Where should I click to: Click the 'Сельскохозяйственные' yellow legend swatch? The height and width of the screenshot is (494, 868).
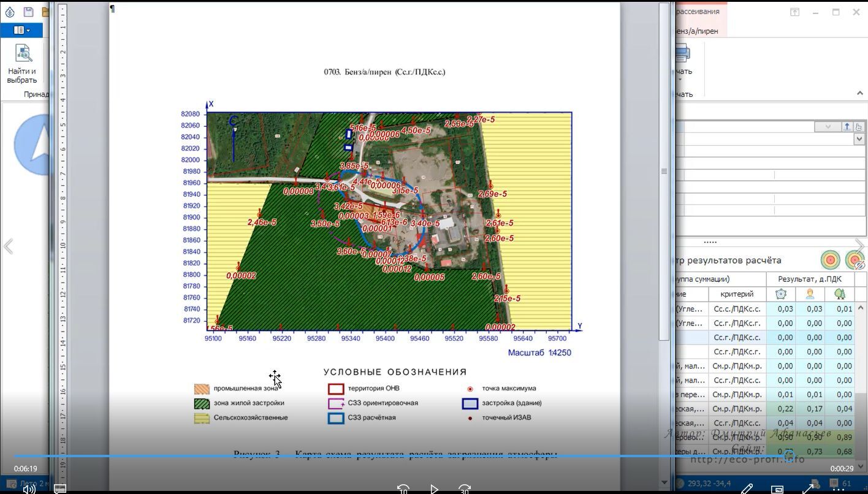[x=202, y=418]
